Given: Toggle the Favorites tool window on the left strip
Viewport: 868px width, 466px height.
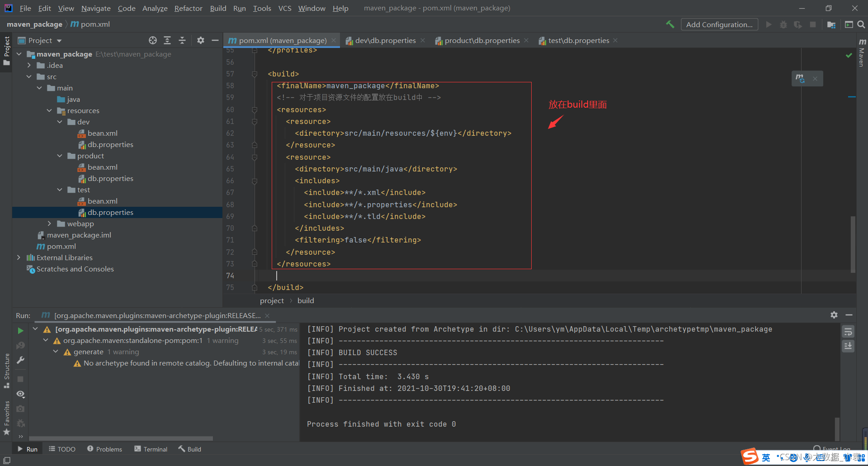Looking at the screenshot, I should pyautogui.click(x=6, y=418).
